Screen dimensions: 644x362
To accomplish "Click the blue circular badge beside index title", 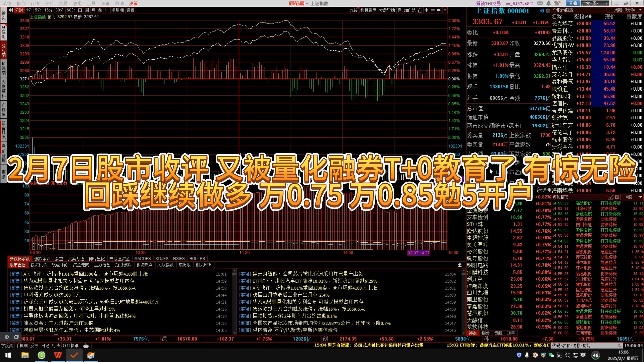I will 542,11.
